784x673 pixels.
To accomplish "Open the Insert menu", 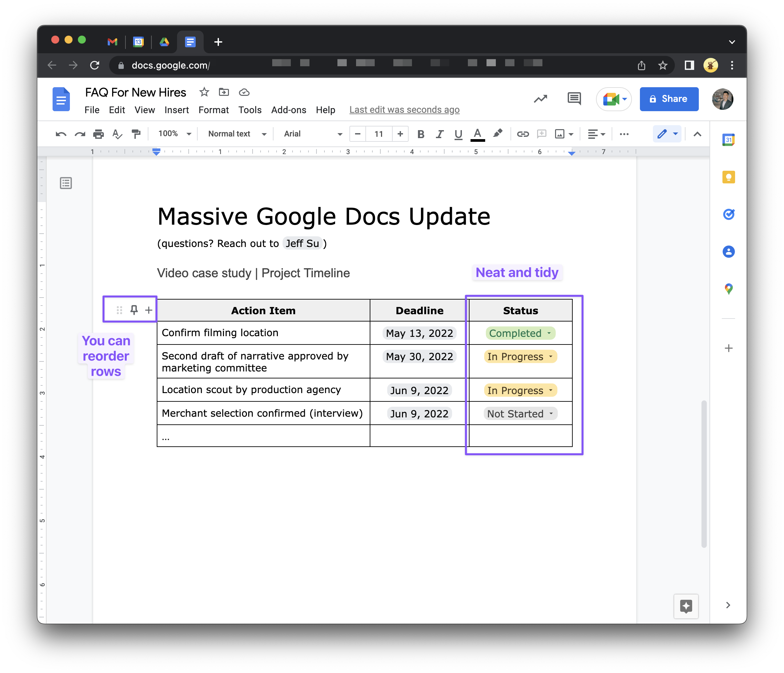I will pyautogui.click(x=176, y=110).
